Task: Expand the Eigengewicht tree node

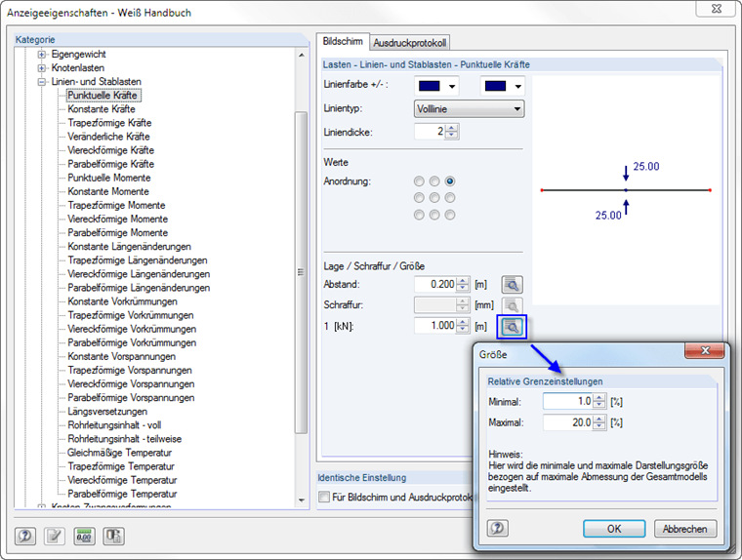Action: point(42,55)
